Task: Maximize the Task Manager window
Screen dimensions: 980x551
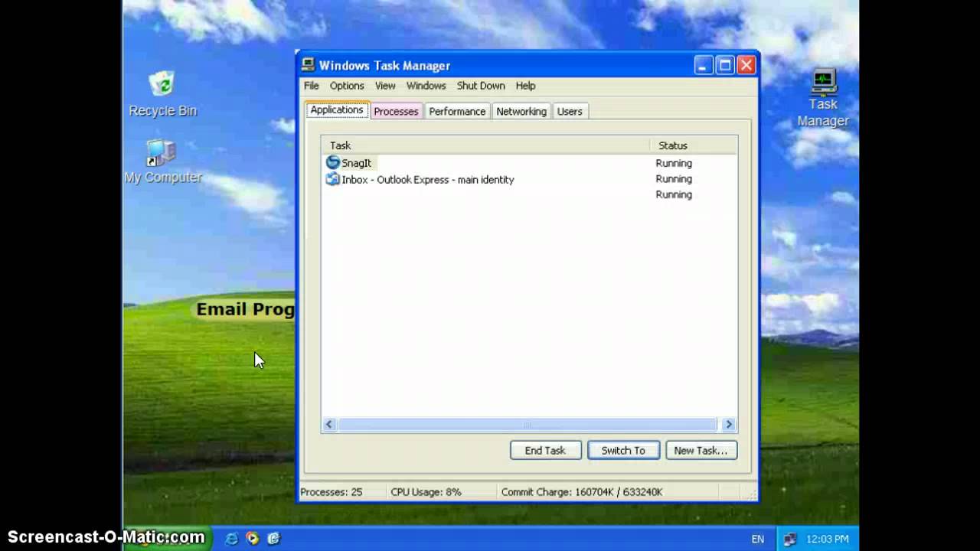Action: [724, 65]
